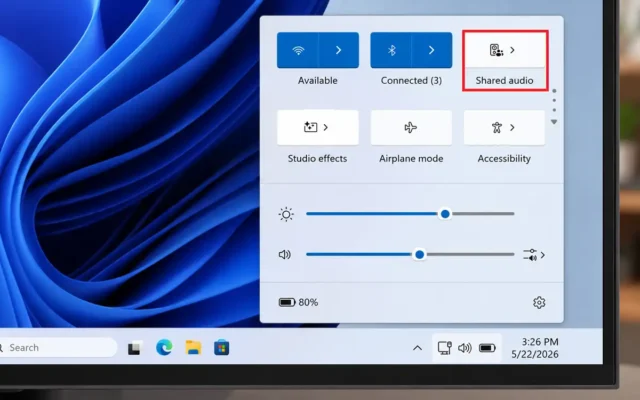Viewport: 640px width, 400px height.
Task: Open the Shared audio quick setting
Action: pos(504,50)
